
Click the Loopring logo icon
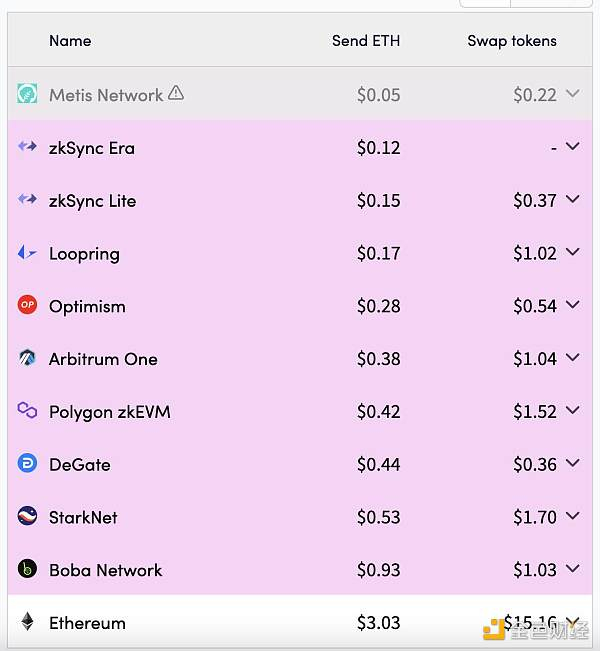(27, 253)
